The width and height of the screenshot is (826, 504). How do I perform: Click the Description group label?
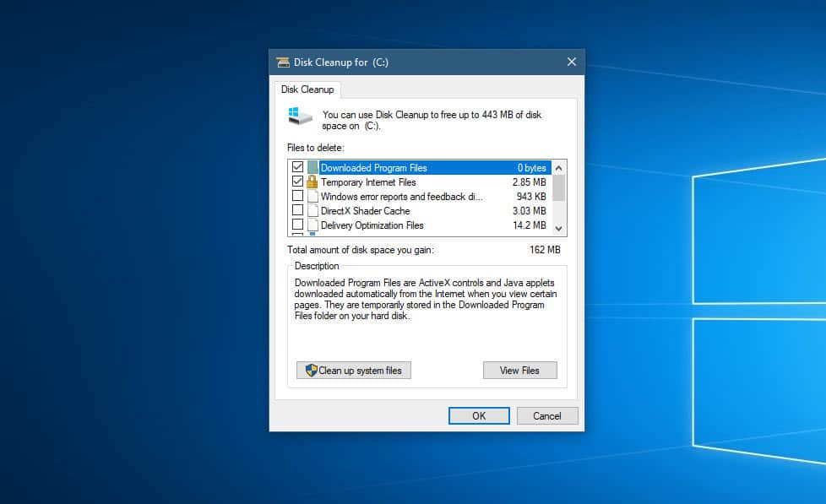click(317, 266)
